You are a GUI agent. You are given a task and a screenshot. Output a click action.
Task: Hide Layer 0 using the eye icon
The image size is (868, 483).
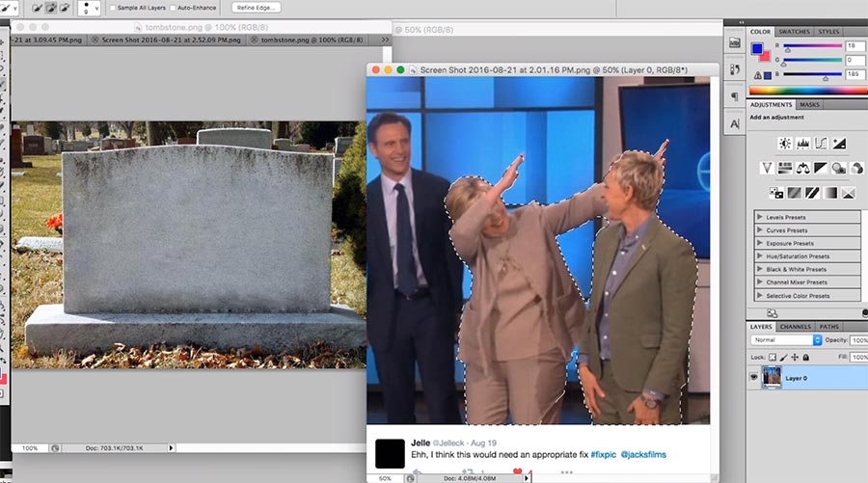pos(754,379)
